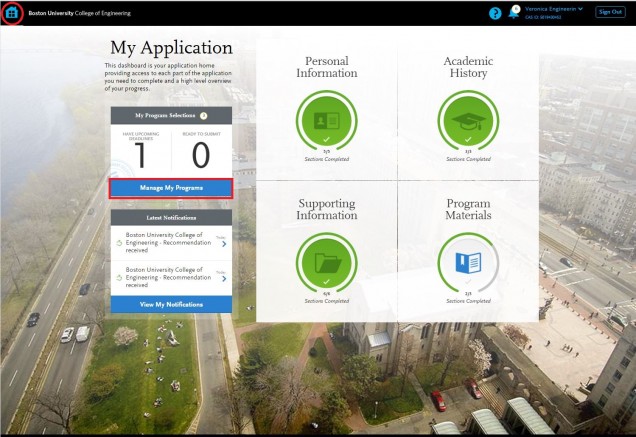
Task: Expand the first recommendation notification chevron
Action: pos(224,242)
